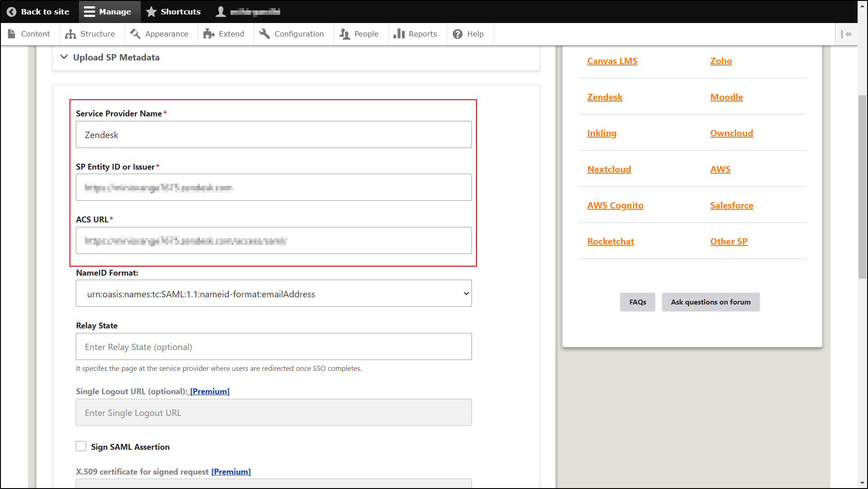Viewport: 868px width, 489px height.
Task: Click the Single Logout URL Premium link
Action: click(x=208, y=391)
